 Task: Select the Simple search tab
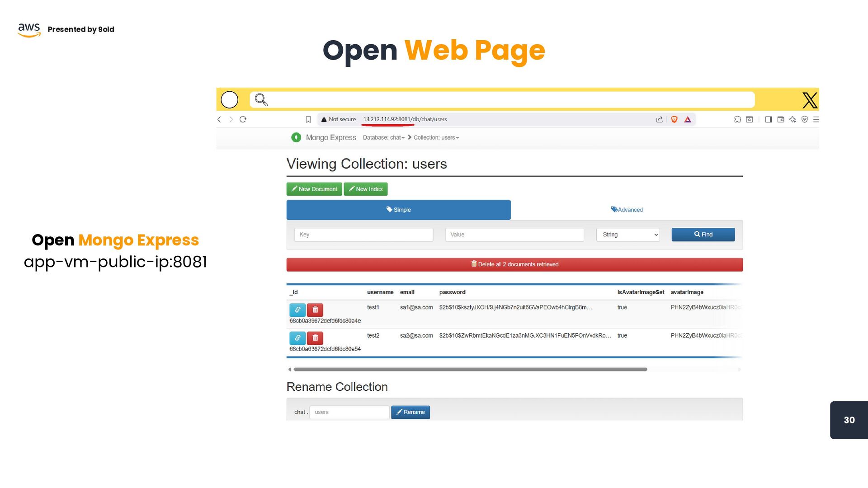[x=398, y=210]
